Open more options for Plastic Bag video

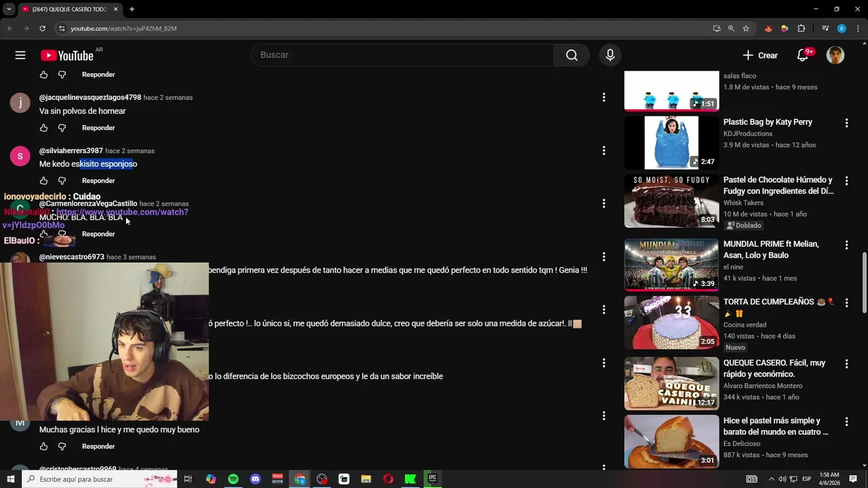tap(846, 123)
